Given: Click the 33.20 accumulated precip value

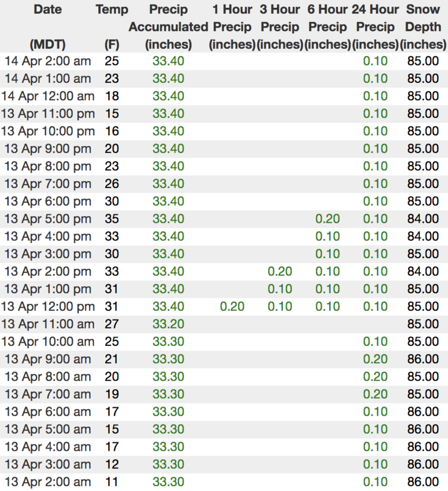Looking at the screenshot, I should (168, 324).
